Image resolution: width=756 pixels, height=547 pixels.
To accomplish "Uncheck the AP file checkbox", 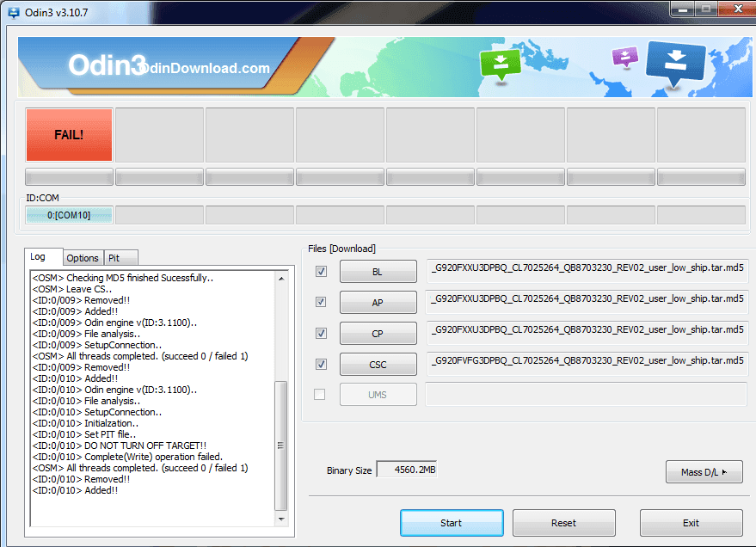I will click(x=321, y=302).
